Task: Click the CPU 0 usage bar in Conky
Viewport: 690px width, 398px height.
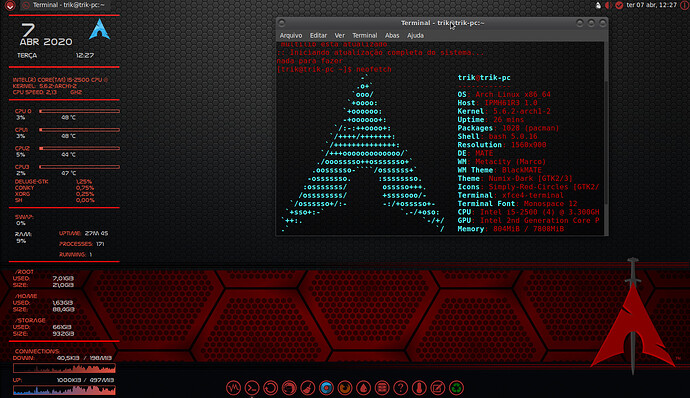Action: tap(79, 111)
